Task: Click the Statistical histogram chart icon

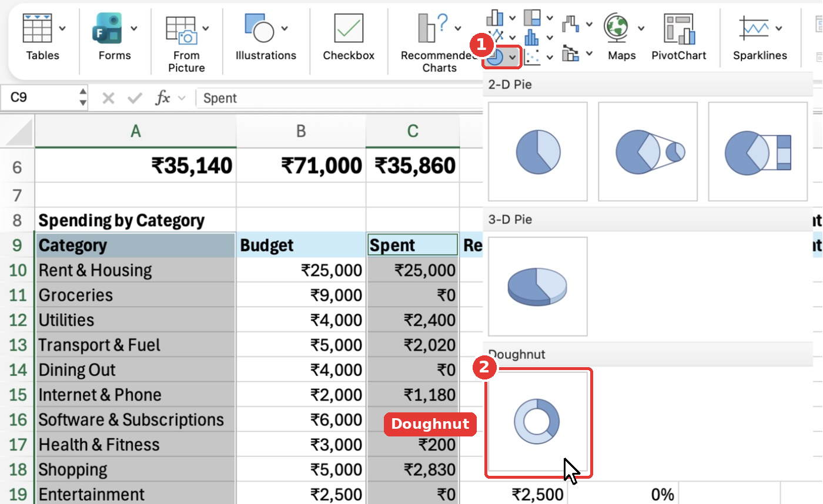Action: pos(531,37)
